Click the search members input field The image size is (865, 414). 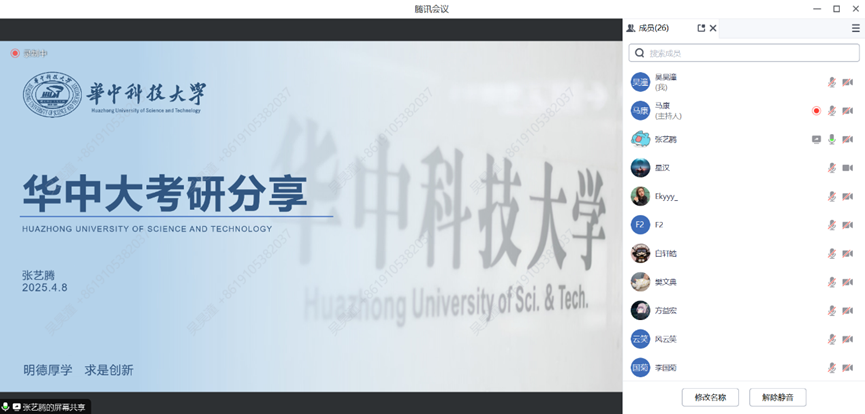744,53
